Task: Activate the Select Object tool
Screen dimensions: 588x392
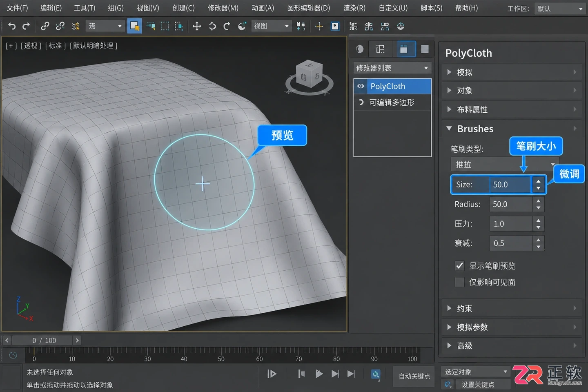Action: point(134,26)
